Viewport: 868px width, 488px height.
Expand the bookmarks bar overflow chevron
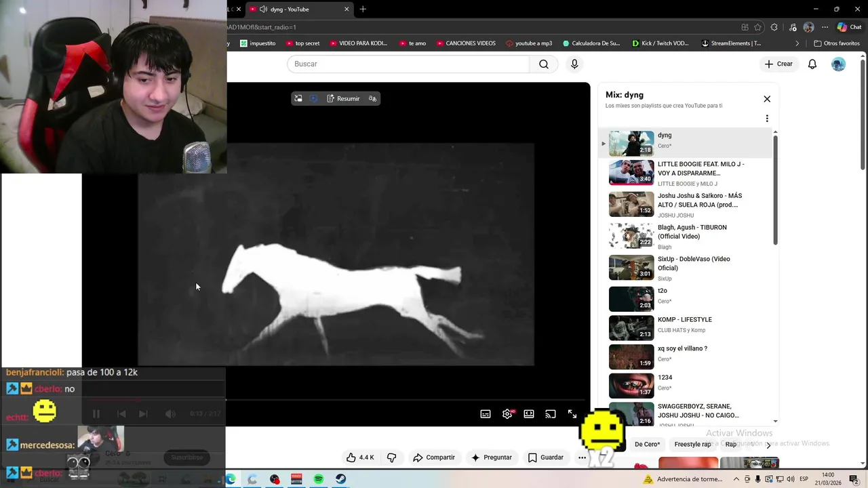tap(797, 43)
